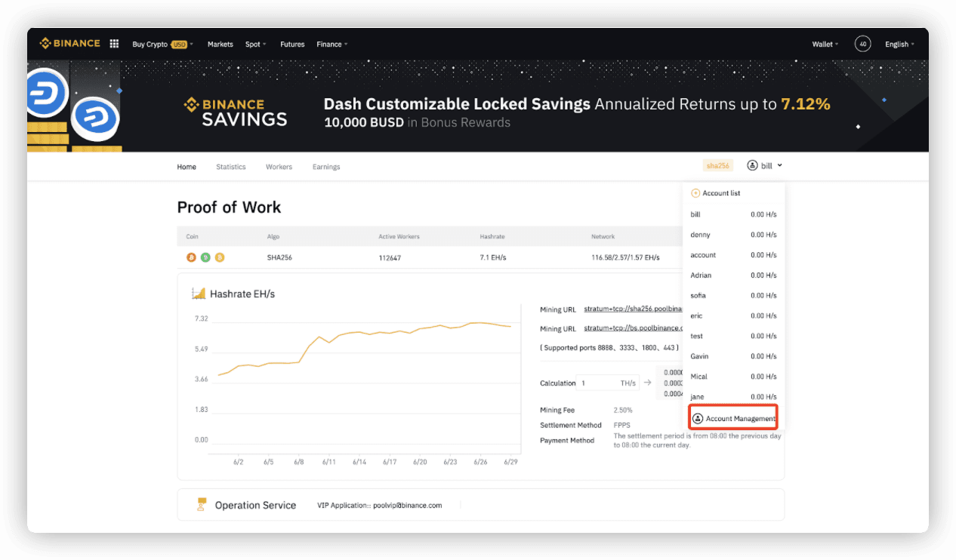The width and height of the screenshot is (956, 560).
Task: Click the Operation Service headset icon
Action: click(x=201, y=505)
